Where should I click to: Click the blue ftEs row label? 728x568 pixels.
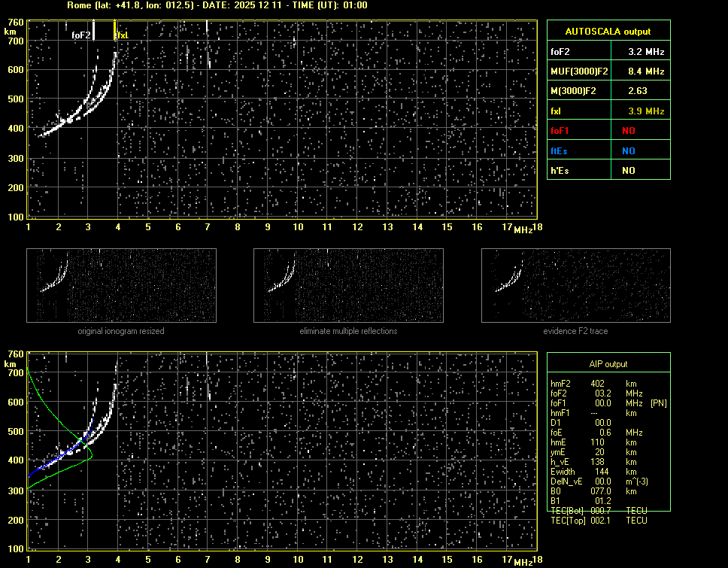click(x=560, y=150)
